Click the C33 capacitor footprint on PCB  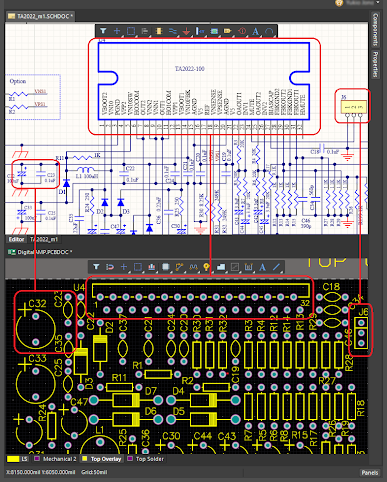35,383
